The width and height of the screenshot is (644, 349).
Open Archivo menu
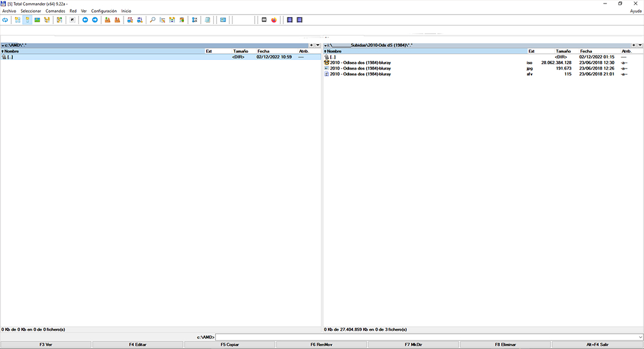click(9, 11)
